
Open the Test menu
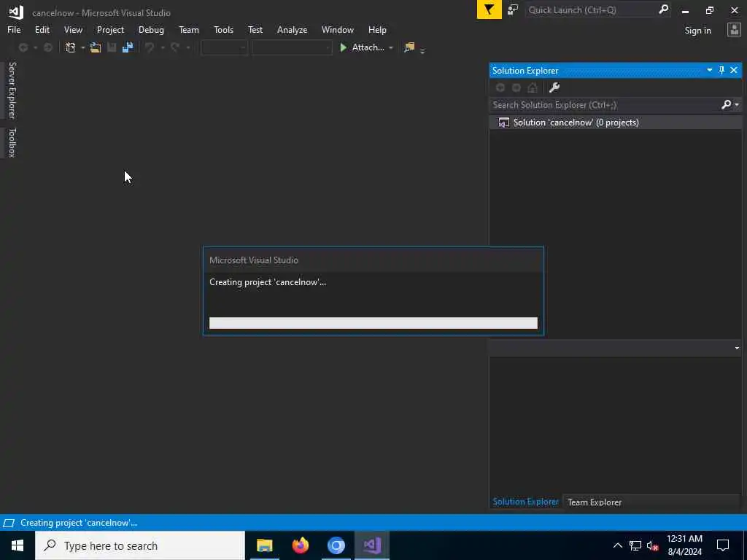[255, 29]
